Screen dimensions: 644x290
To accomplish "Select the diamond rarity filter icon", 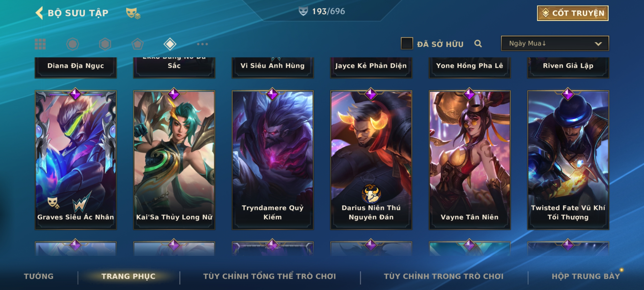I will pyautogui.click(x=170, y=44).
